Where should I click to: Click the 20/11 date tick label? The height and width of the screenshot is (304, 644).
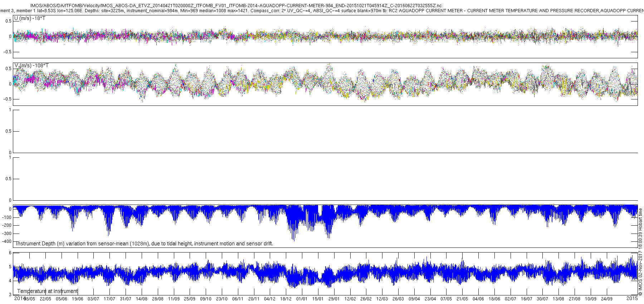[254, 299]
